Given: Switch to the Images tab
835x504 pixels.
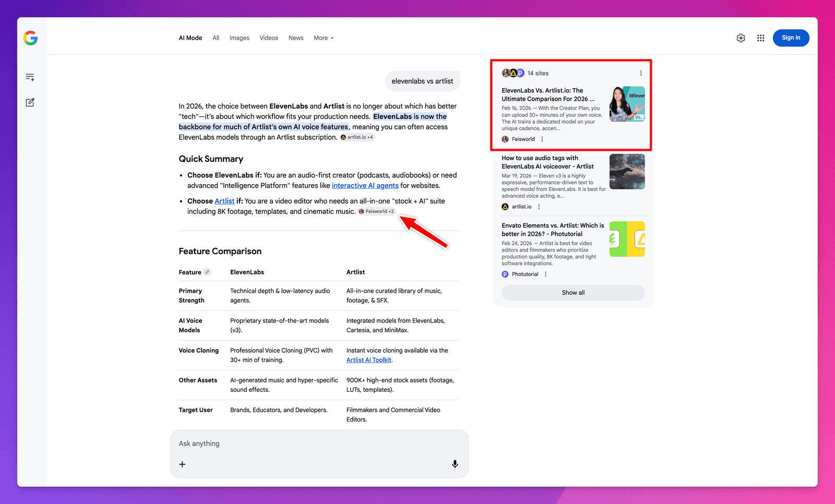Looking at the screenshot, I should (240, 38).
